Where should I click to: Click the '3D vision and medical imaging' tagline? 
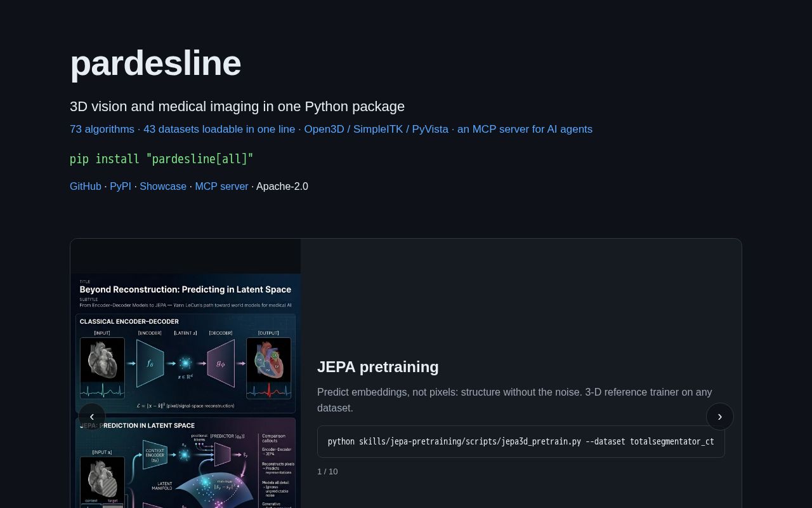(x=237, y=106)
